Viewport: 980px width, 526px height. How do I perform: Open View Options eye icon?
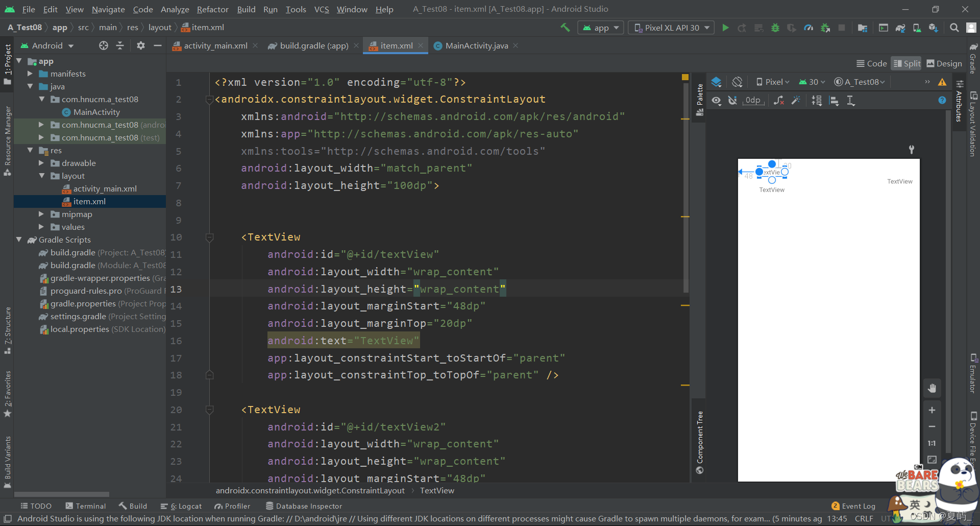[x=716, y=101]
